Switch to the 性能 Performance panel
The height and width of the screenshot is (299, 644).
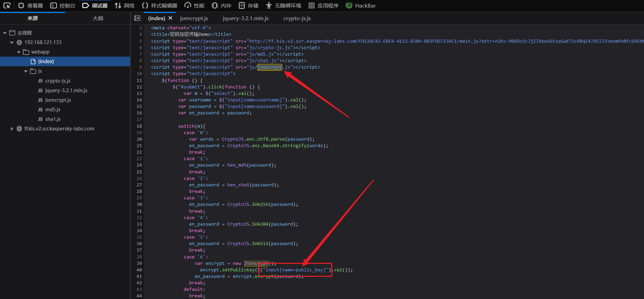pyautogui.click(x=194, y=5)
